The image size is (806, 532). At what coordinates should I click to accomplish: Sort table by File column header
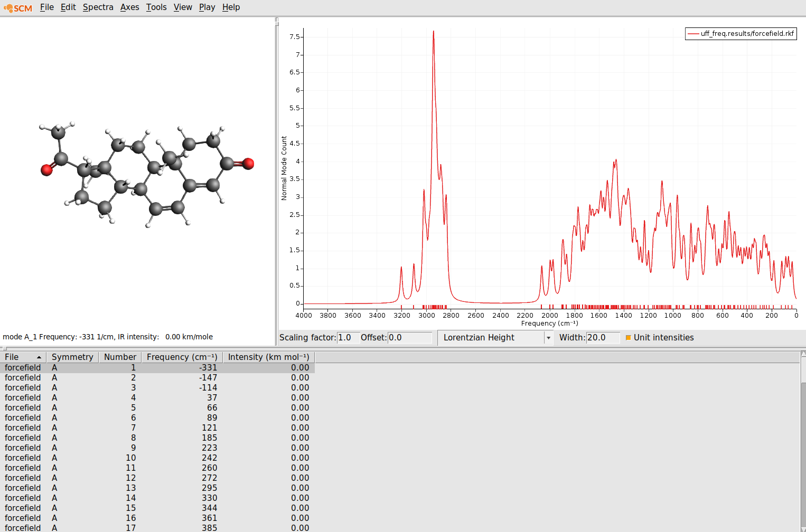23,357
